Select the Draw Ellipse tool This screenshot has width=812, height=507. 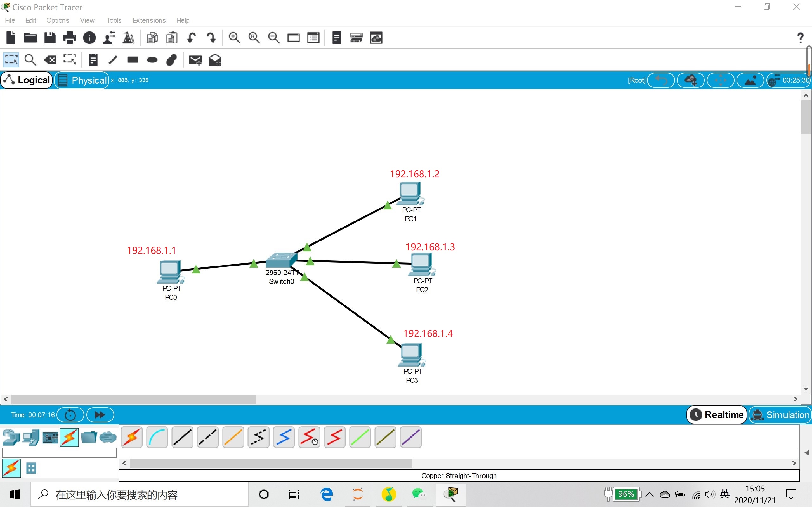click(152, 60)
